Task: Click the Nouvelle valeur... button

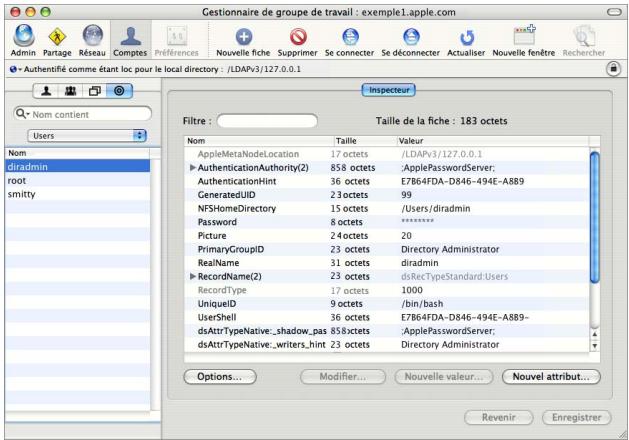Action: [444, 377]
